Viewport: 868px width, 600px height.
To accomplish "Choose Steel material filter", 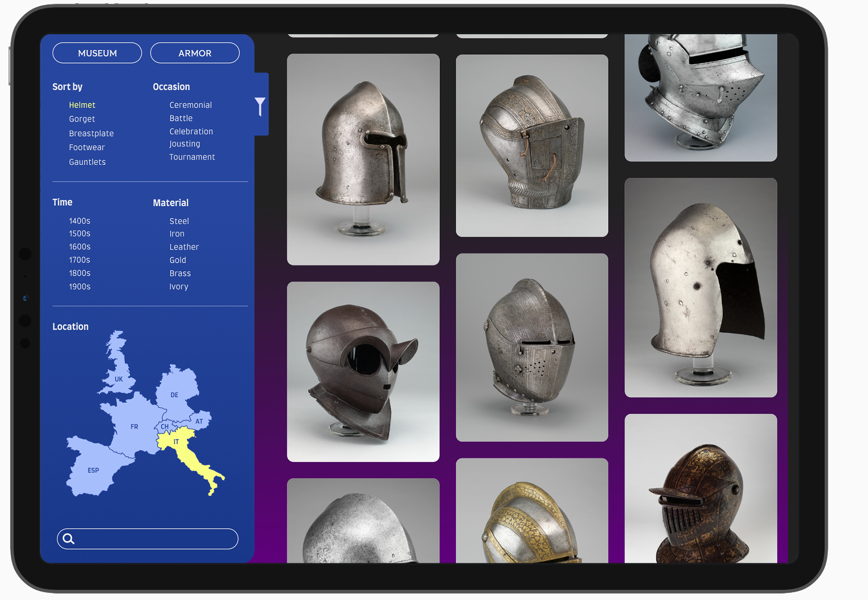I will 179,221.
